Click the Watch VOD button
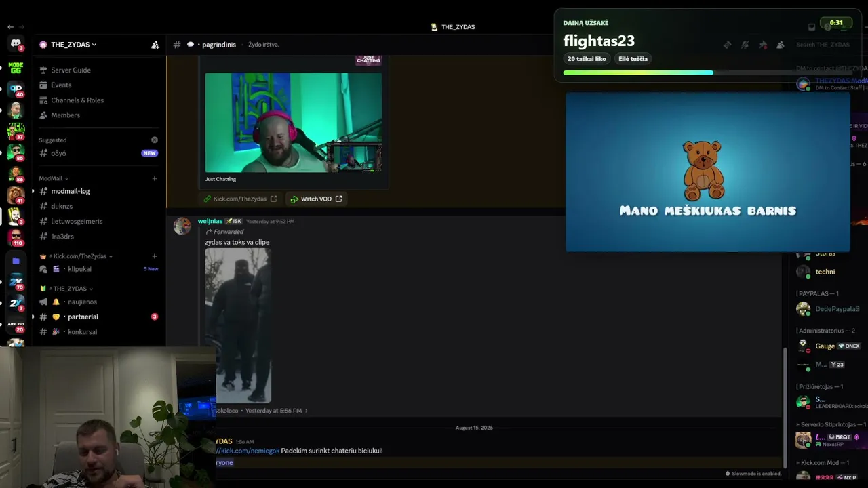The height and width of the screenshot is (488, 868). (x=316, y=199)
